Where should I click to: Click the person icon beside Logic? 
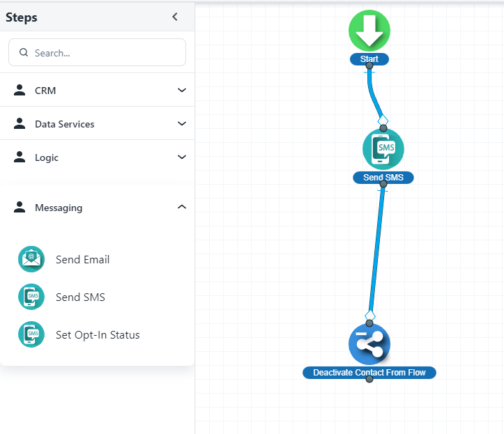point(20,157)
